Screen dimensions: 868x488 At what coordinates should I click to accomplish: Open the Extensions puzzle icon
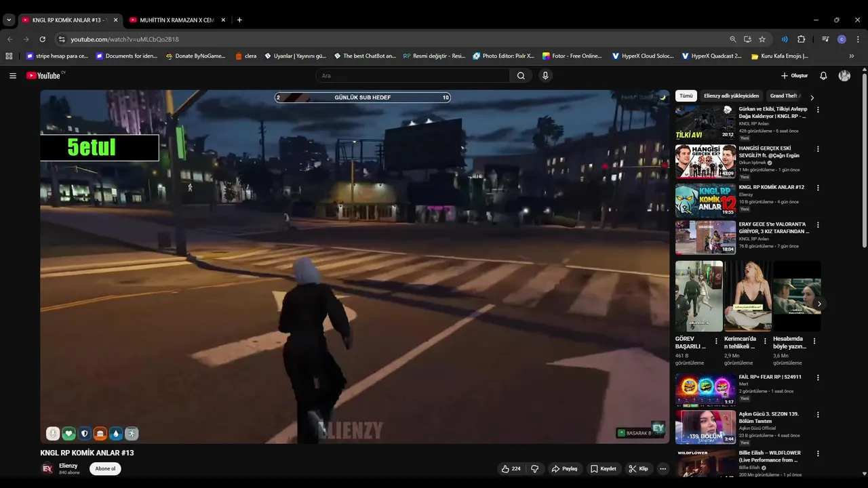pos(801,39)
